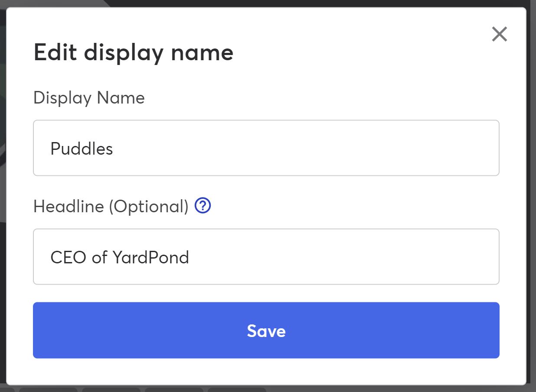Focus the Display Name input field
This screenshot has width=536, height=392.
(x=266, y=148)
